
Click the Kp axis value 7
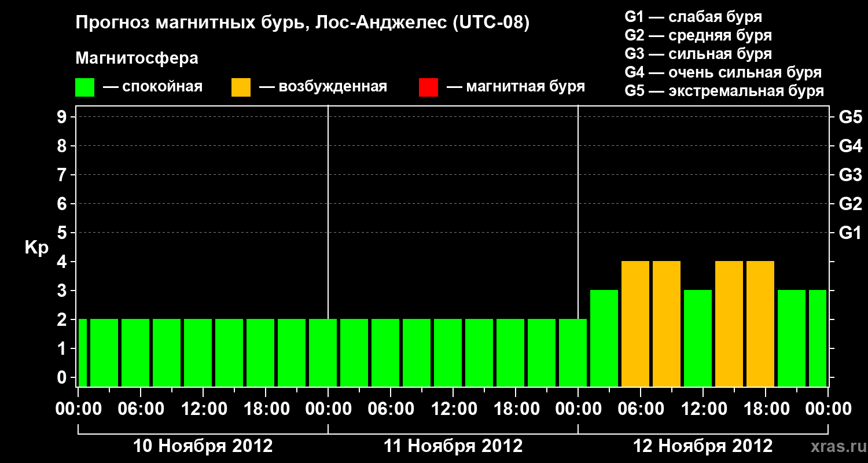pyautogui.click(x=63, y=175)
